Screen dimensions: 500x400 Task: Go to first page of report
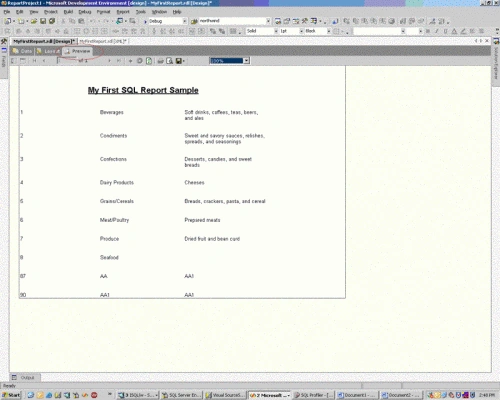coord(34,61)
